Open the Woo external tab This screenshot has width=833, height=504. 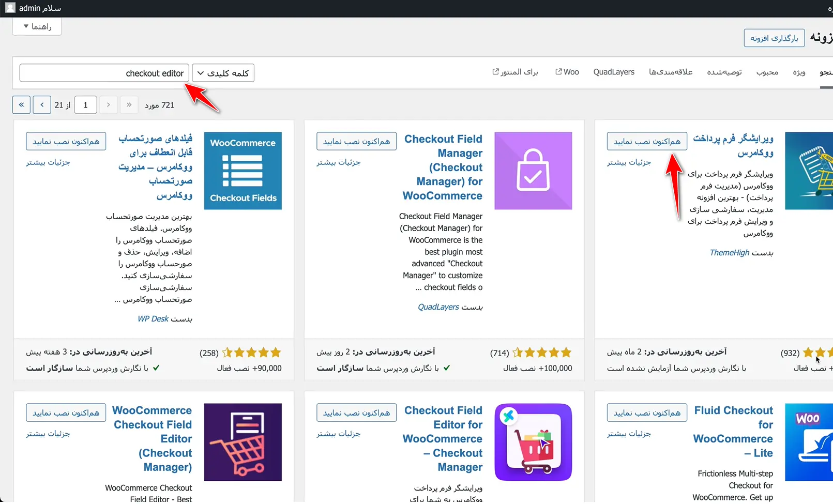coord(567,72)
